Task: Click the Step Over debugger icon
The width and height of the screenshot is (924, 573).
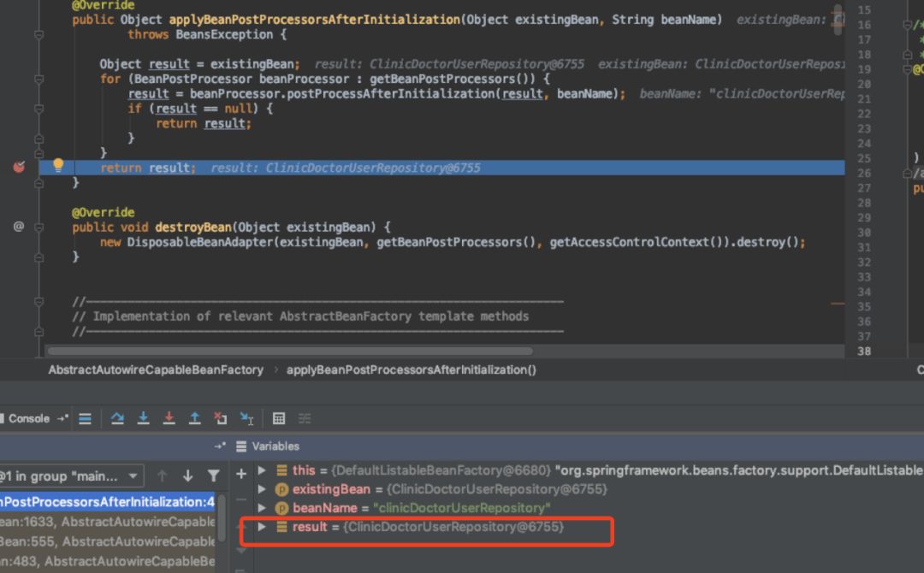Action: click(118, 418)
